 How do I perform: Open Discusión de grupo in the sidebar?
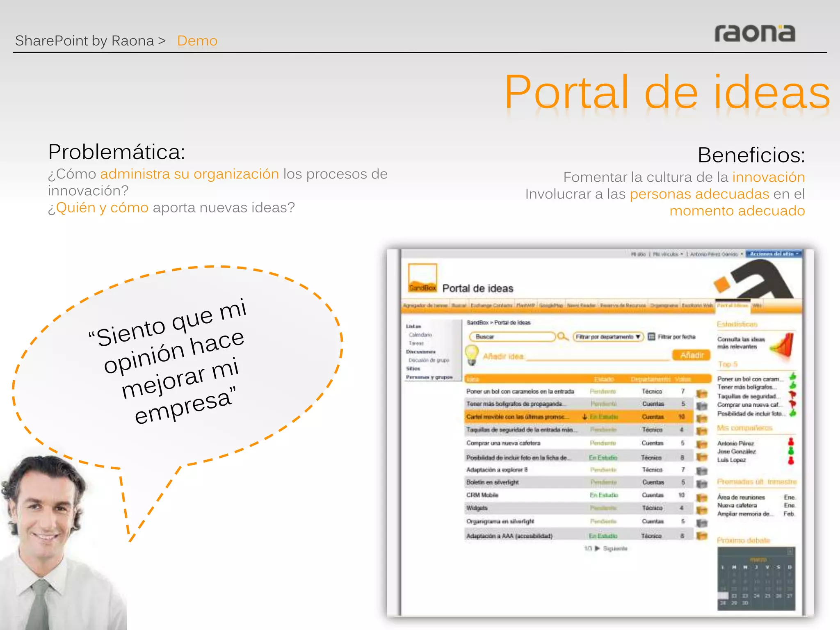[x=429, y=360]
